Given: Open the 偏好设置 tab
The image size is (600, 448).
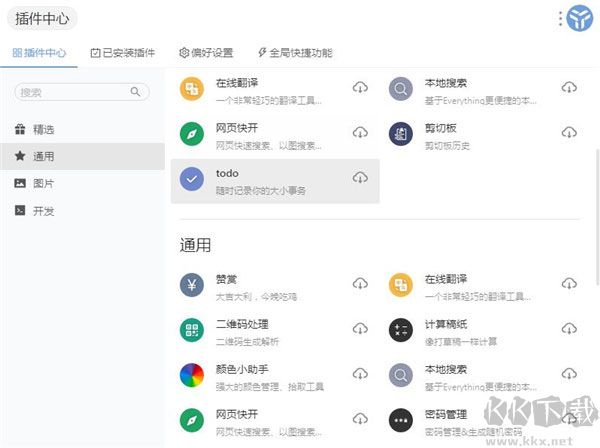Looking at the screenshot, I should coord(206,53).
